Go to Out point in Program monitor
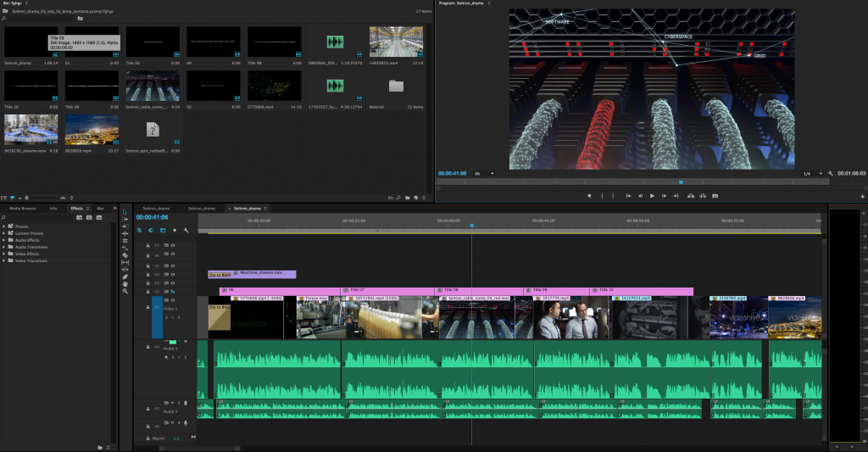 click(x=676, y=196)
